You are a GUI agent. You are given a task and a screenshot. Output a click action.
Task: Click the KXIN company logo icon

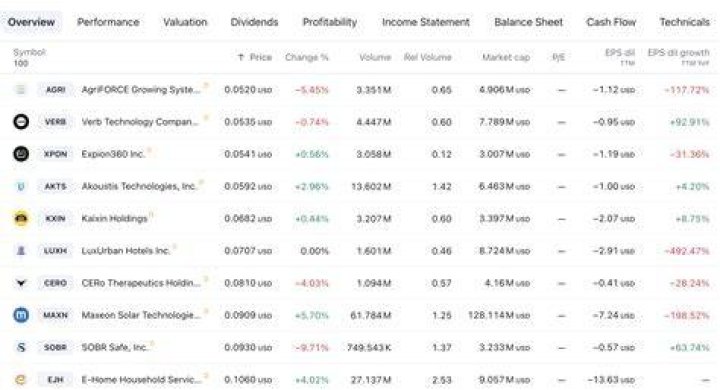pos(21,218)
